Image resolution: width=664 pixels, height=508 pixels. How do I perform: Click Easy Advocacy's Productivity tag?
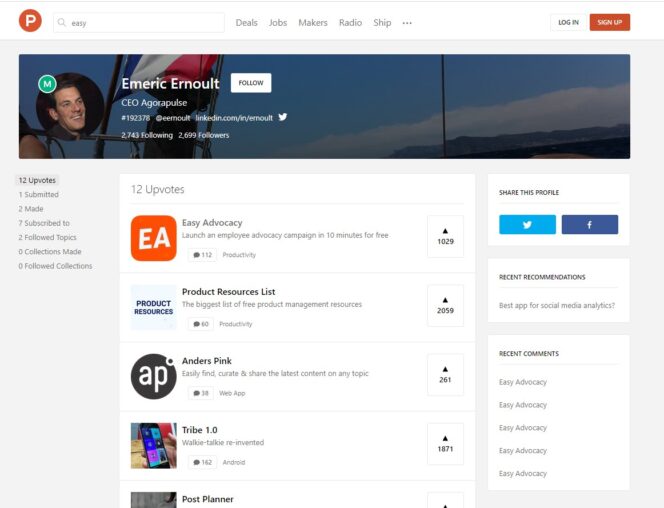(239, 255)
